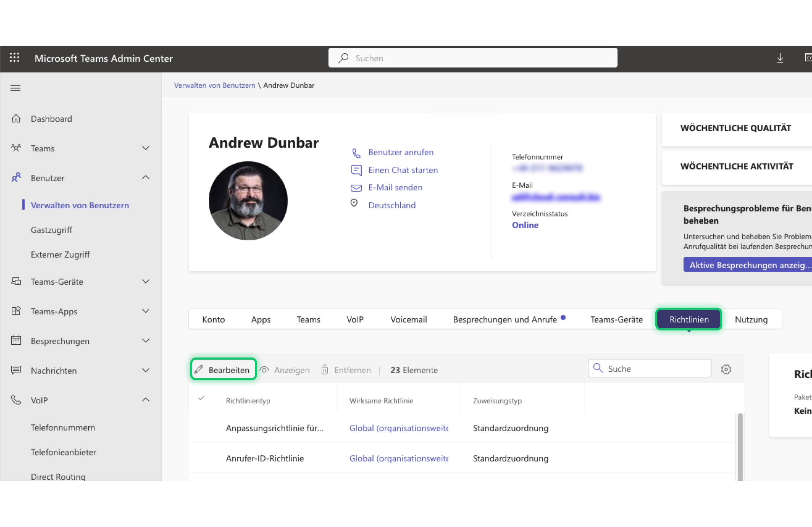Switch to the Teams-Geräte tab
Image resolution: width=812 pixels, height=527 pixels.
click(x=616, y=319)
